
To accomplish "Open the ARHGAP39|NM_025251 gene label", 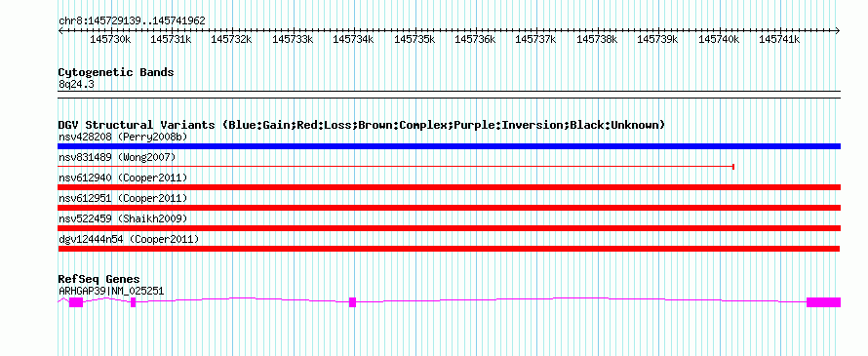I will point(111,291).
